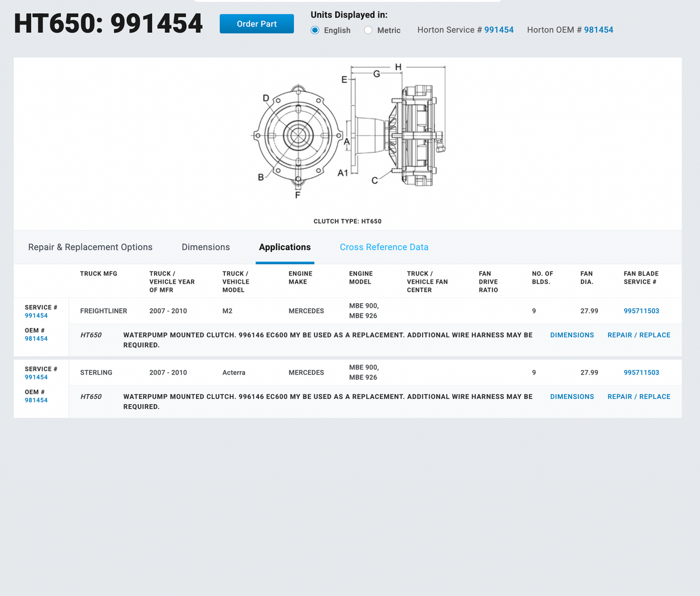This screenshot has height=596, width=700.
Task: Open fan blade 995711503 for Sterling
Action: click(x=641, y=373)
